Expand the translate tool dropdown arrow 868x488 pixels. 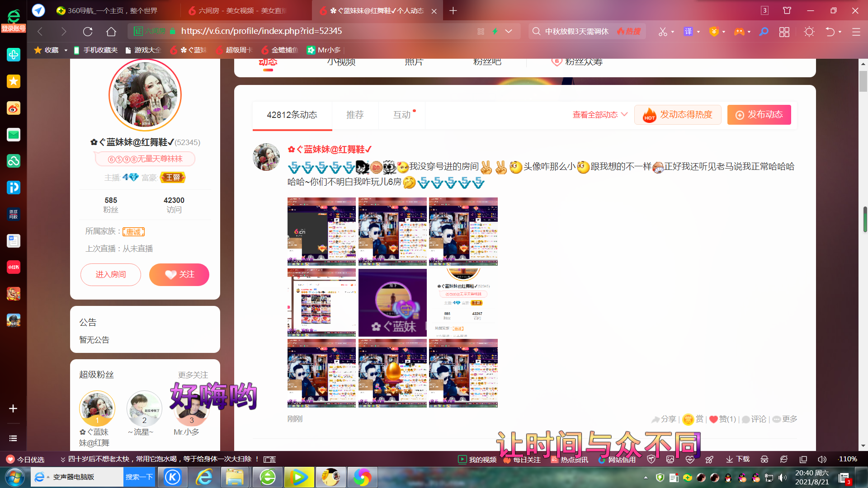pyautogui.click(x=698, y=32)
